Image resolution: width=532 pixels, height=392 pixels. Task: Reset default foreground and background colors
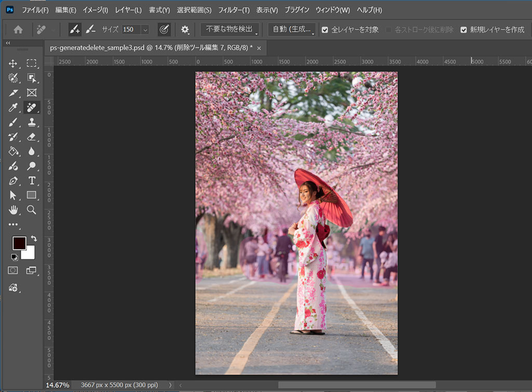point(14,257)
